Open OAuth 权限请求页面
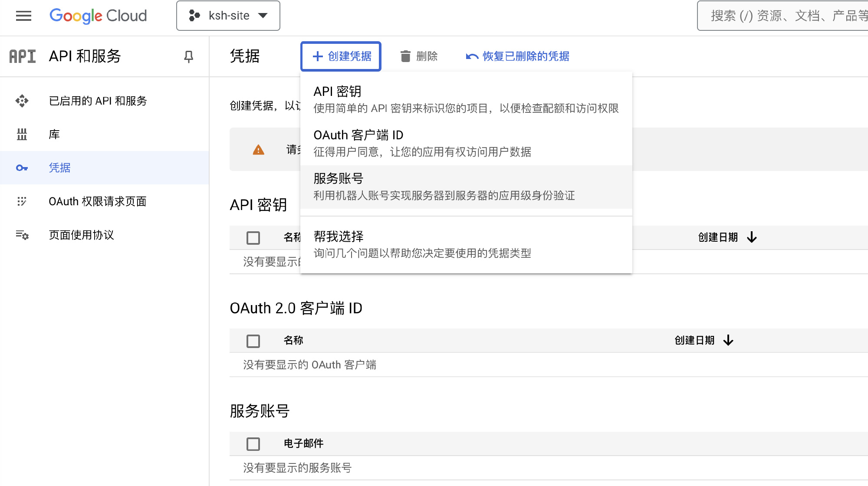Viewport: 868px width, 486px height. (x=105, y=201)
